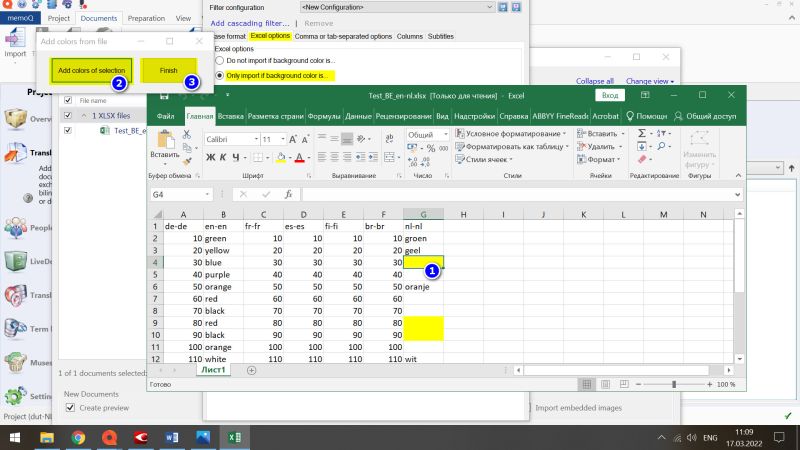Open the 'Файл' tab in Excel
This screenshot has width=800, height=450.
coord(165,116)
